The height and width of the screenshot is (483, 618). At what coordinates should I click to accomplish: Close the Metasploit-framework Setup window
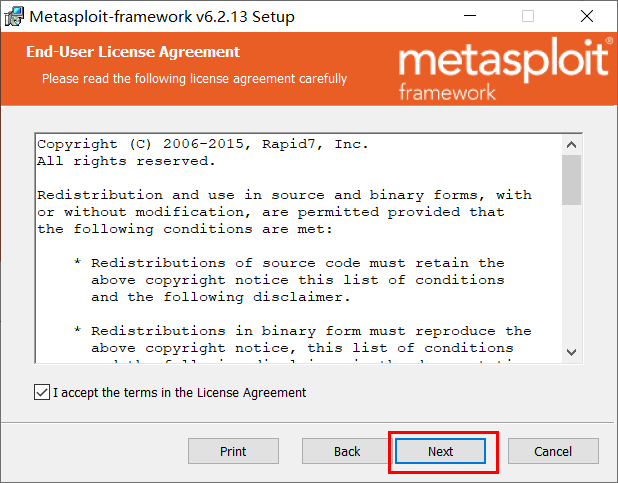tap(586, 16)
